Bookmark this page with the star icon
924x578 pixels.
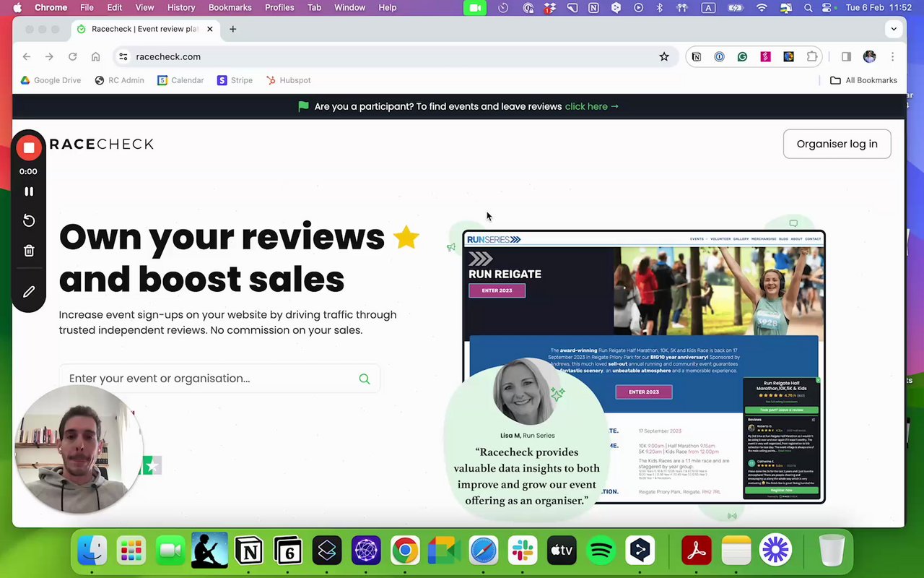pos(664,56)
